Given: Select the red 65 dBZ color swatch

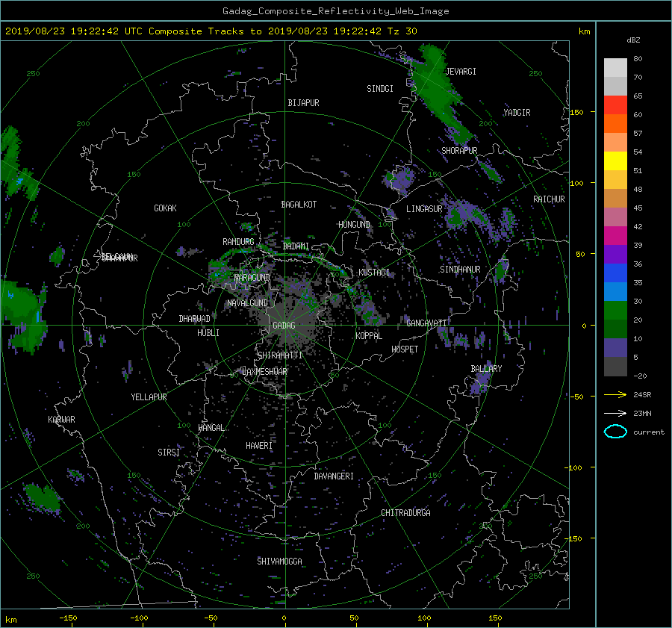Looking at the screenshot, I should [x=615, y=105].
